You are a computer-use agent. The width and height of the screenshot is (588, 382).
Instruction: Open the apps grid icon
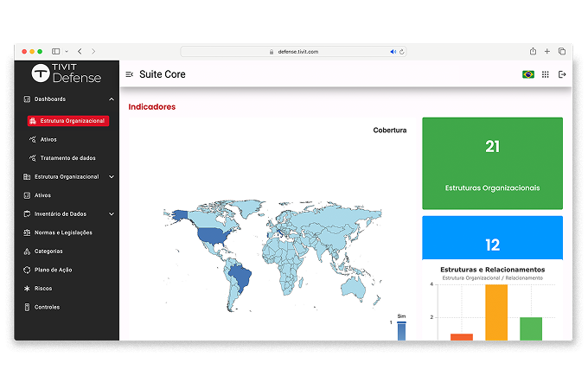[x=545, y=74]
